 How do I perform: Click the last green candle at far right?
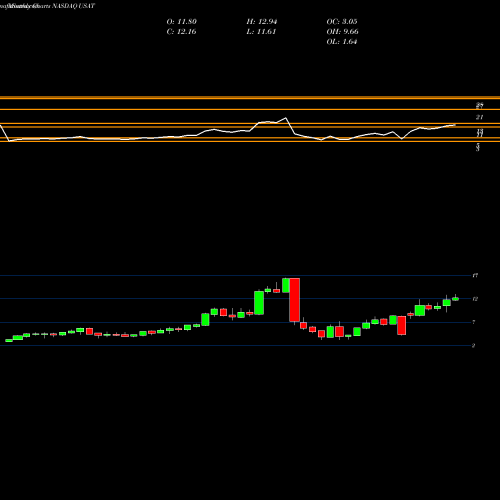coord(455,299)
